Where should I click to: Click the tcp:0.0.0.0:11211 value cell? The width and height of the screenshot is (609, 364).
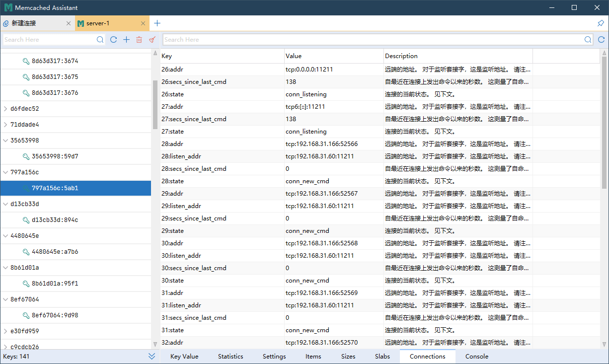pos(334,70)
